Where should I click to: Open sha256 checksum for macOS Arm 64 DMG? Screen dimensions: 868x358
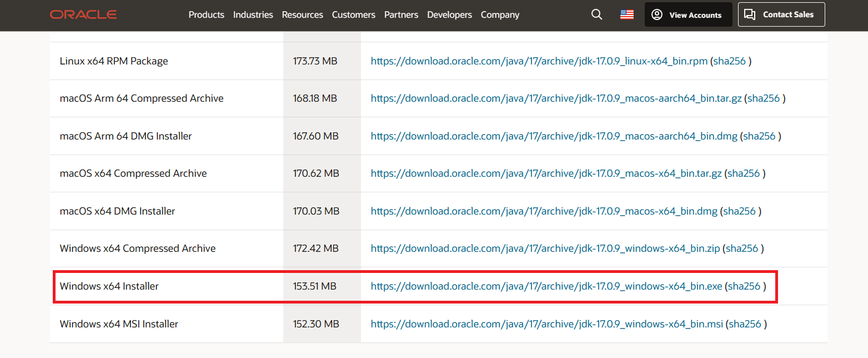click(759, 136)
